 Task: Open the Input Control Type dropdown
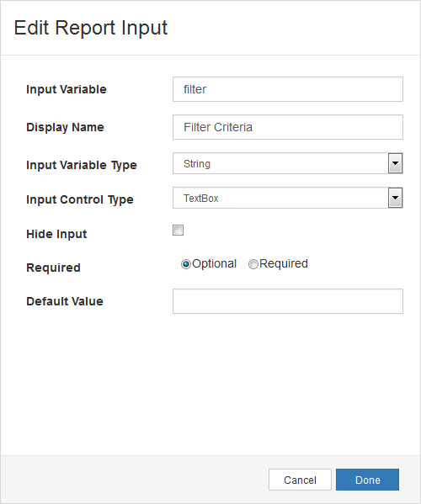[x=287, y=198]
